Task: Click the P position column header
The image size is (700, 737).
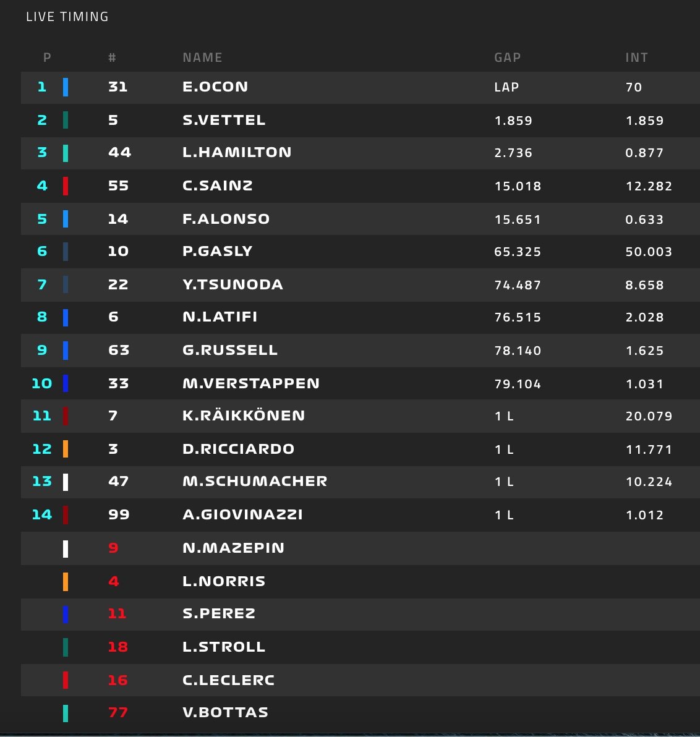Action: point(47,58)
